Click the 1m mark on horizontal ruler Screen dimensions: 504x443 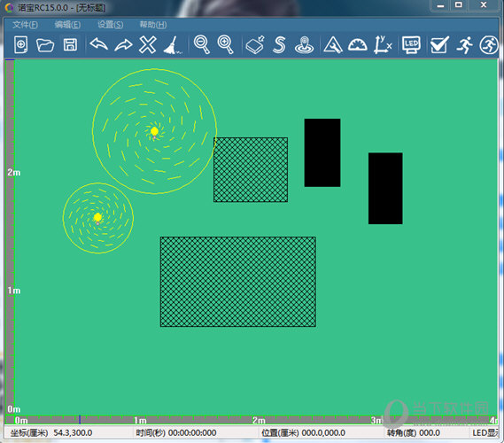pos(140,421)
